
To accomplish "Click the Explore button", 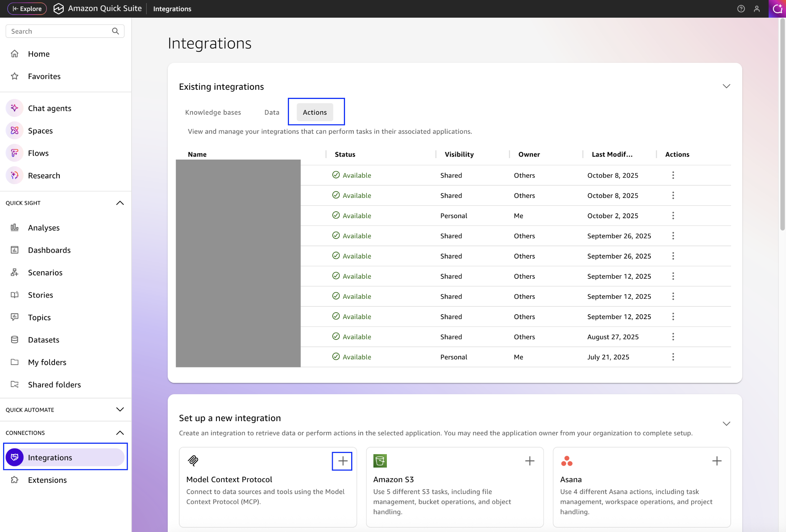I will 26,8.
